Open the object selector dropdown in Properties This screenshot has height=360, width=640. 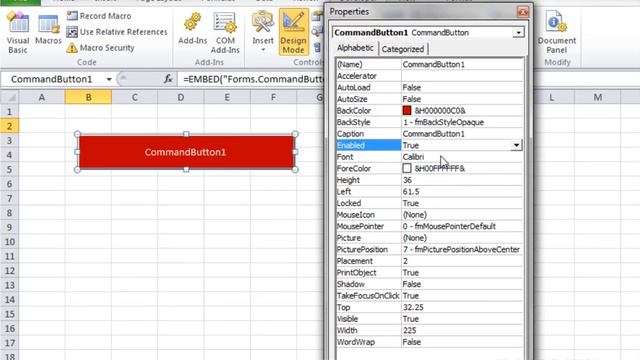coord(518,33)
